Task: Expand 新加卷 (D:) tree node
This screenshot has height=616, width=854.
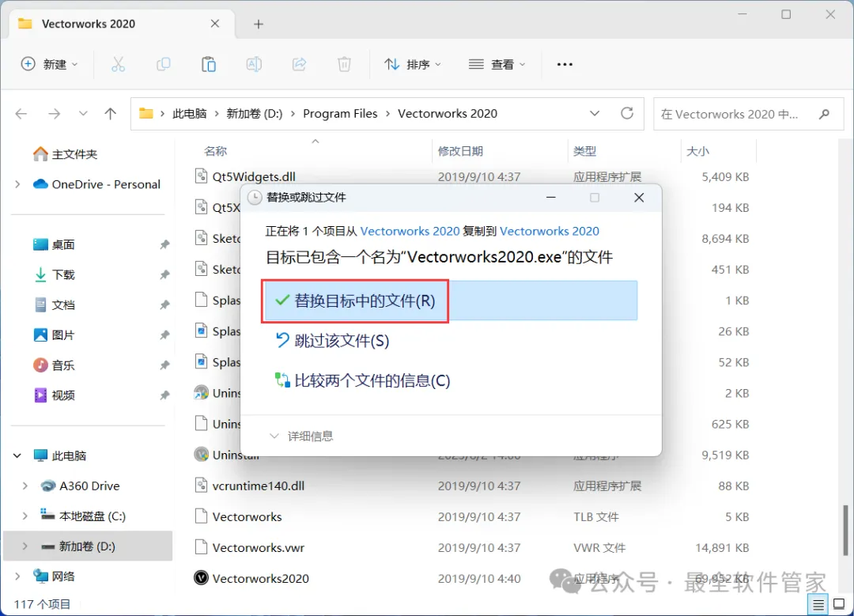Action: click(x=25, y=546)
